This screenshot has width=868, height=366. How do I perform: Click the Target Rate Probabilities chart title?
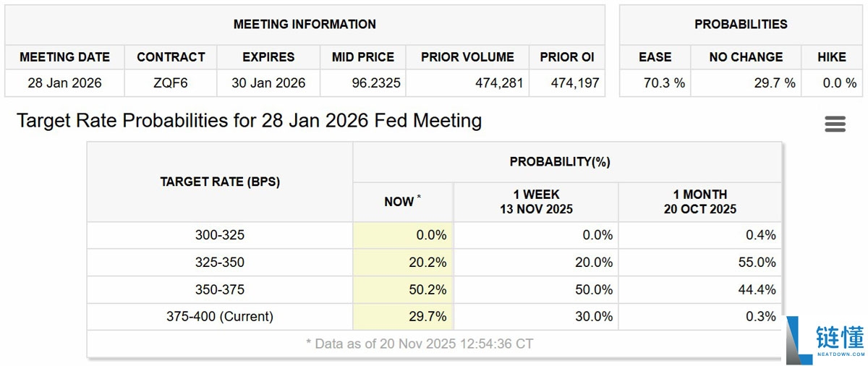point(250,120)
